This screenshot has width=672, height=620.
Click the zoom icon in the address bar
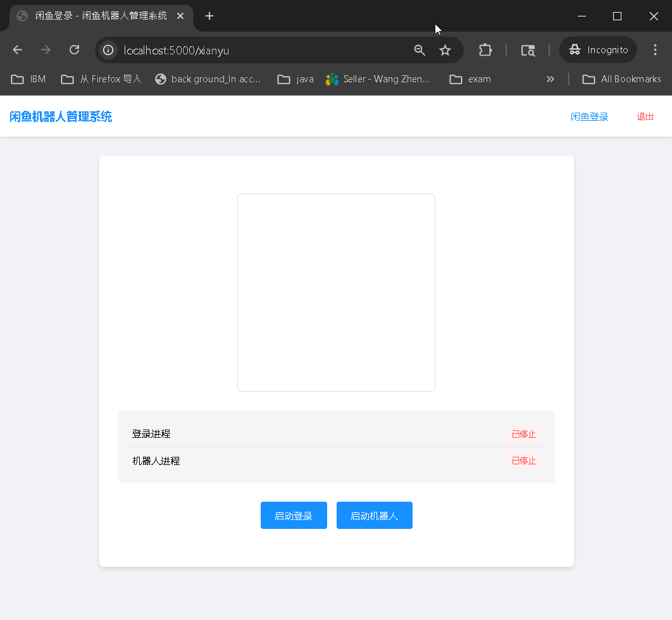tap(420, 49)
